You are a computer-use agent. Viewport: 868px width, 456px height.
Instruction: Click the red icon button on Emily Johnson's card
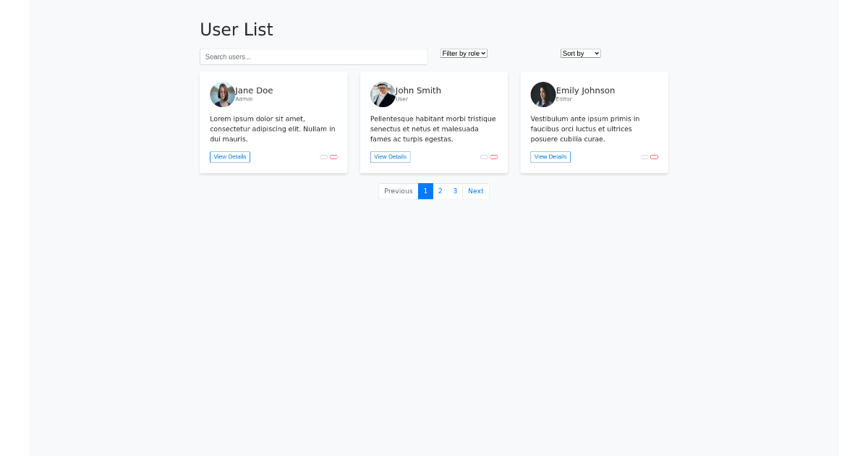click(654, 157)
